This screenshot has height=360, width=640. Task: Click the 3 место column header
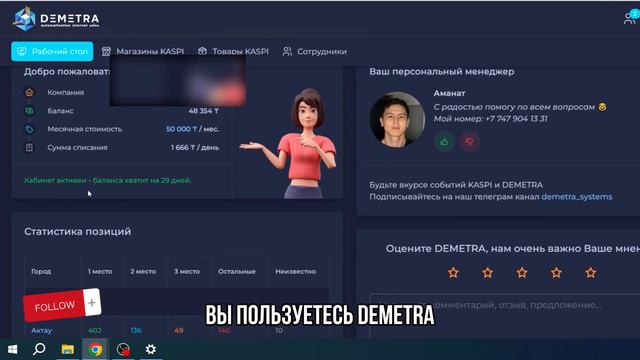(187, 271)
